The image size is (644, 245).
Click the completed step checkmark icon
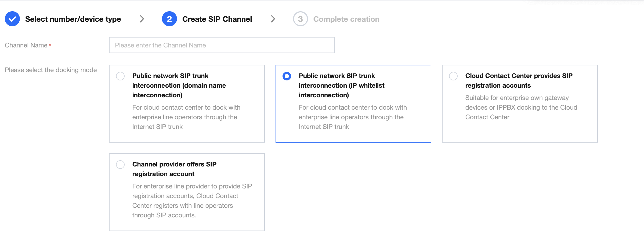pyautogui.click(x=12, y=19)
